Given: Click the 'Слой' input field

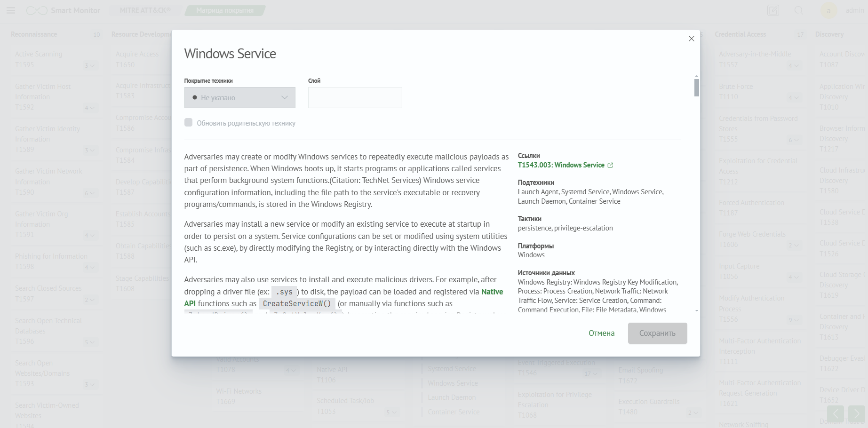Looking at the screenshot, I should pyautogui.click(x=355, y=97).
